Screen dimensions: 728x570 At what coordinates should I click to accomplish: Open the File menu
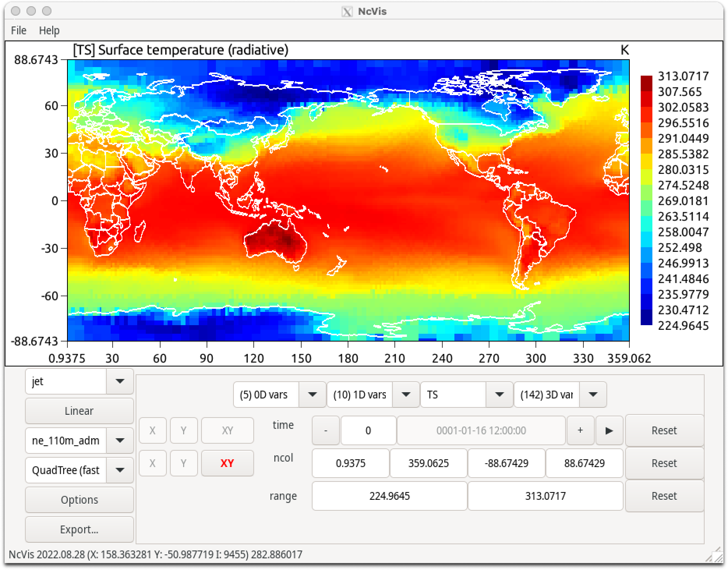pyautogui.click(x=19, y=30)
